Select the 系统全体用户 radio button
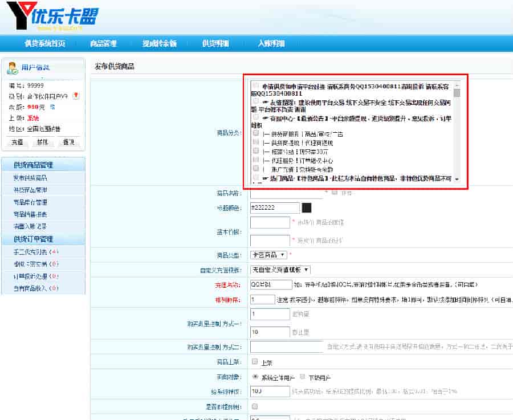 click(255, 377)
